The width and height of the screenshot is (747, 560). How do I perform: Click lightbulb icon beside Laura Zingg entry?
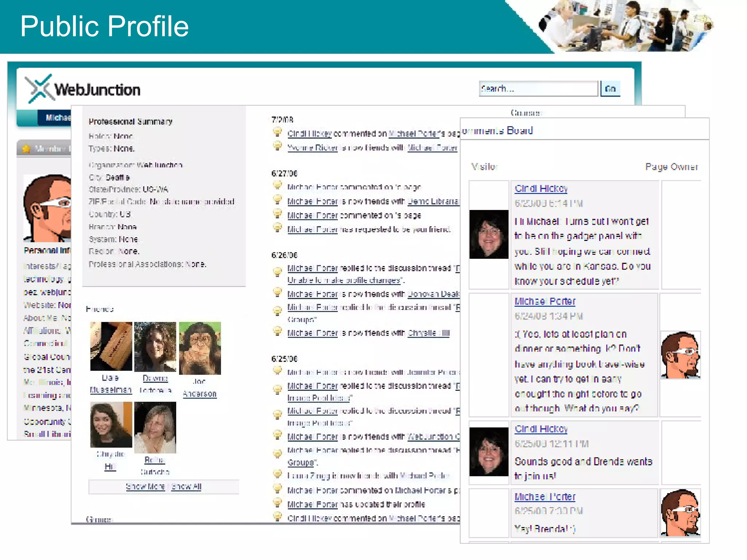pos(278,474)
